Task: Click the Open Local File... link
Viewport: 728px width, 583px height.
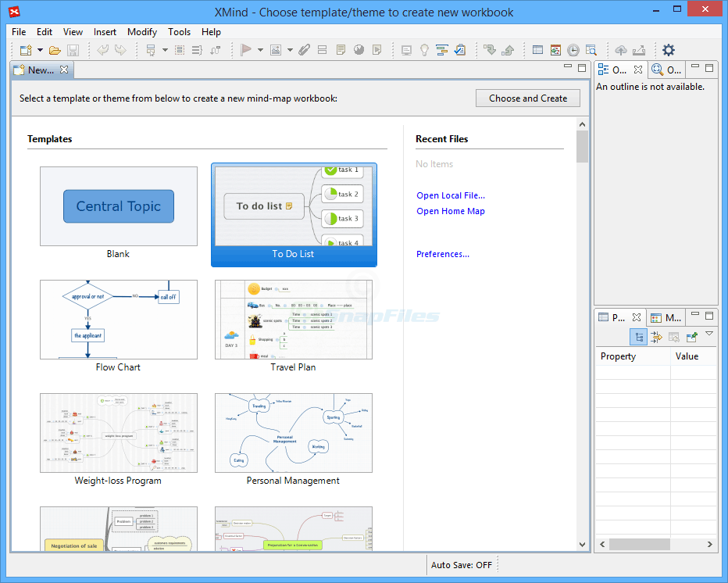Action: [x=451, y=195]
